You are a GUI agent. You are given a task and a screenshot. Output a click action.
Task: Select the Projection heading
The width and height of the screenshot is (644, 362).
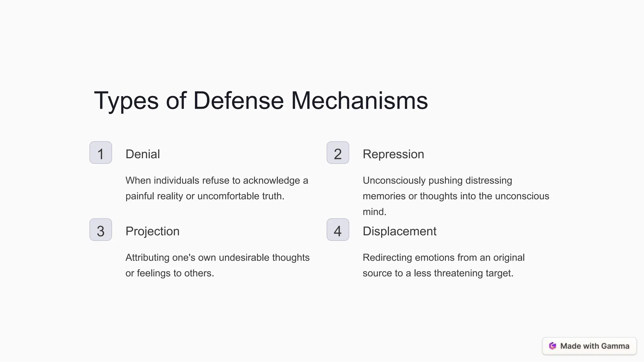pos(152,231)
